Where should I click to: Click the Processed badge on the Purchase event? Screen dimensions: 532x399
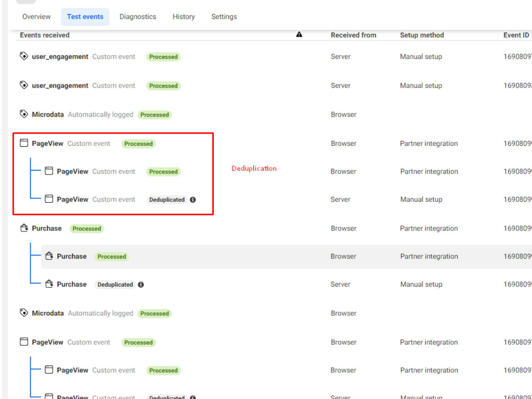[x=86, y=228]
